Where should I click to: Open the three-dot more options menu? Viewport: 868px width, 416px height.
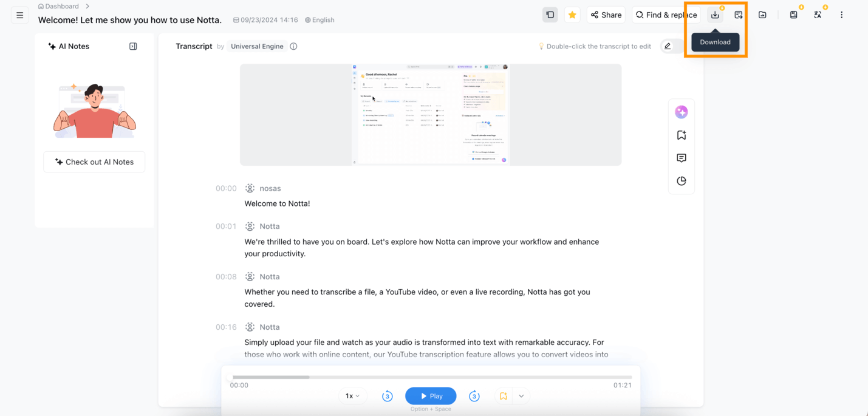841,15
